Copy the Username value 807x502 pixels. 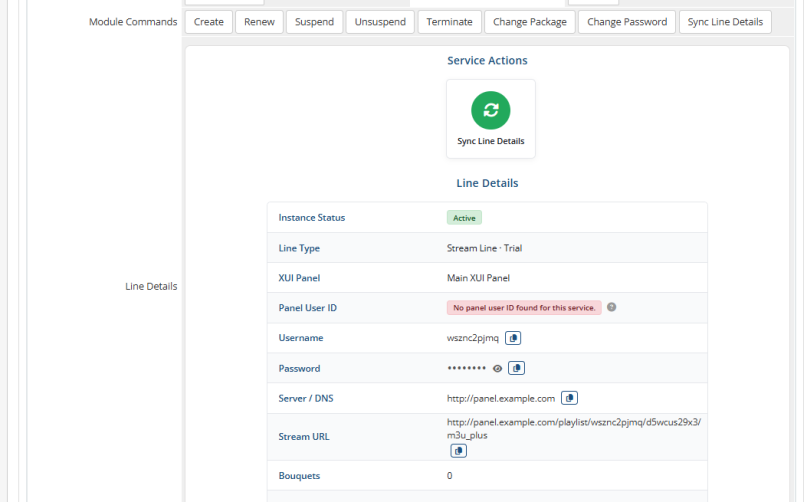[513, 338]
